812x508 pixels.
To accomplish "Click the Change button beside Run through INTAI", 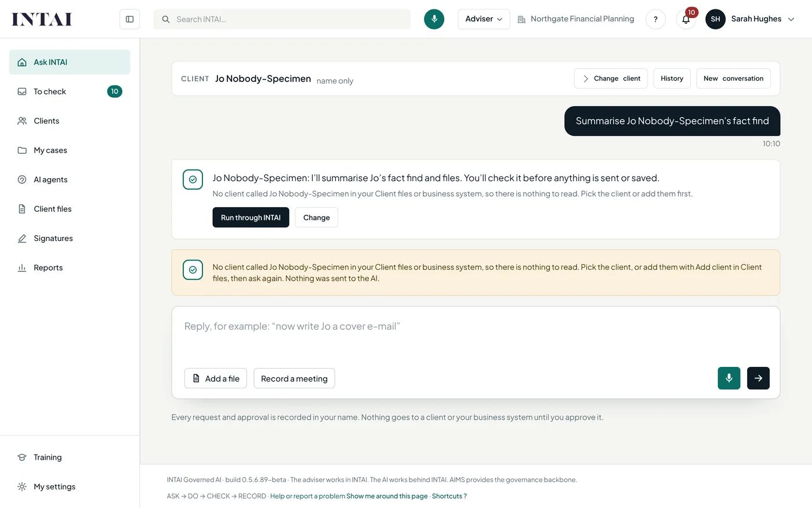I will tap(316, 218).
